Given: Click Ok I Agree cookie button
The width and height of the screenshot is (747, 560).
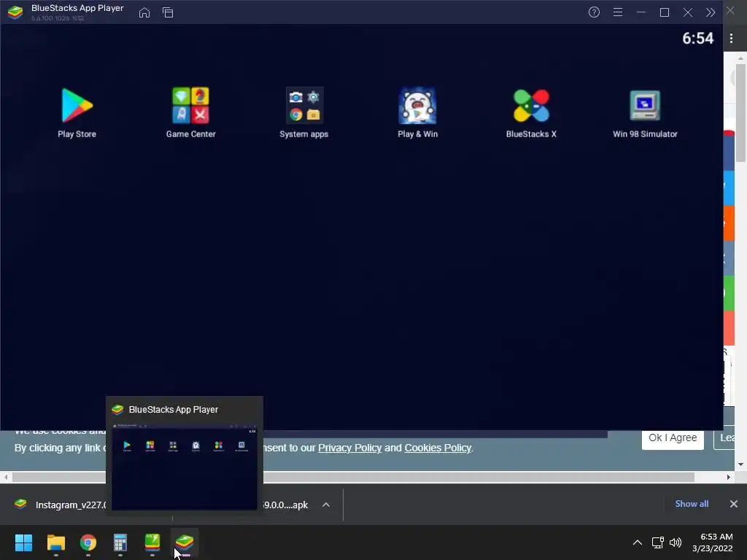Looking at the screenshot, I should coord(673,437).
